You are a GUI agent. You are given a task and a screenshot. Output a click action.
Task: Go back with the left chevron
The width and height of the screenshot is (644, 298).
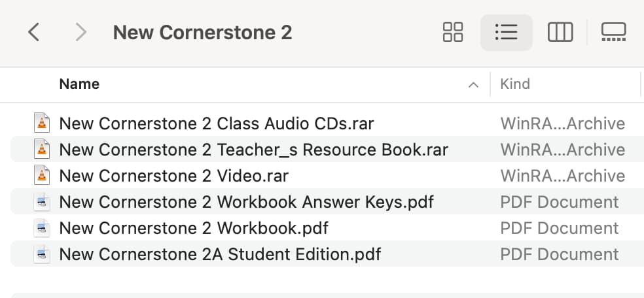(33, 32)
